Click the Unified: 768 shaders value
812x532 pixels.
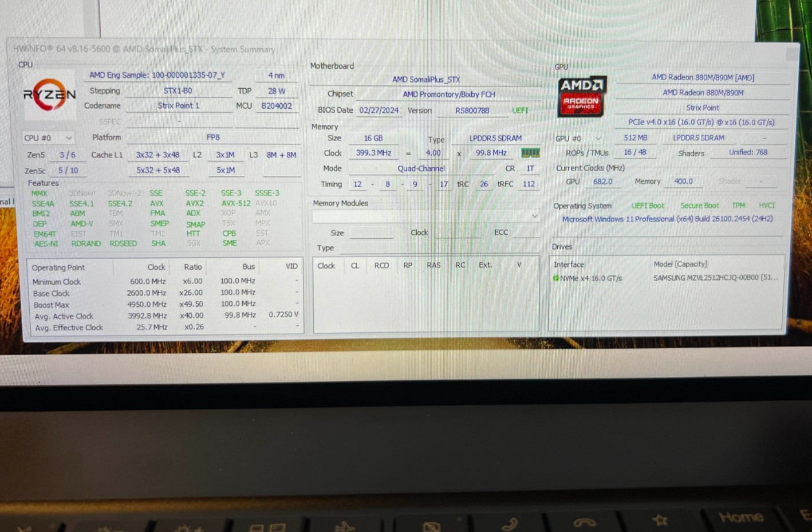coord(748,153)
